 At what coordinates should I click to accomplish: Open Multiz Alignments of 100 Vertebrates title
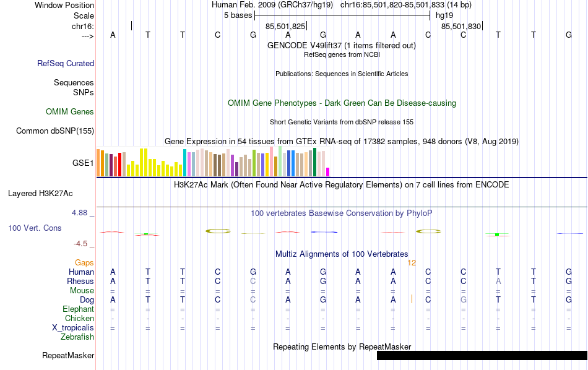pyautogui.click(x=342, y=254)
